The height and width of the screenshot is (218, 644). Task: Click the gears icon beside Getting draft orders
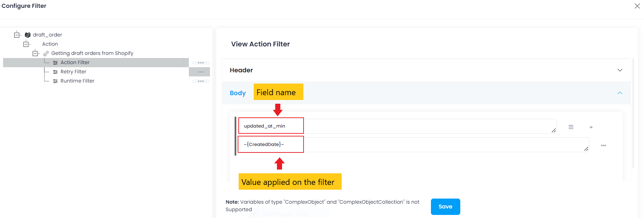(x=46, y=53)
